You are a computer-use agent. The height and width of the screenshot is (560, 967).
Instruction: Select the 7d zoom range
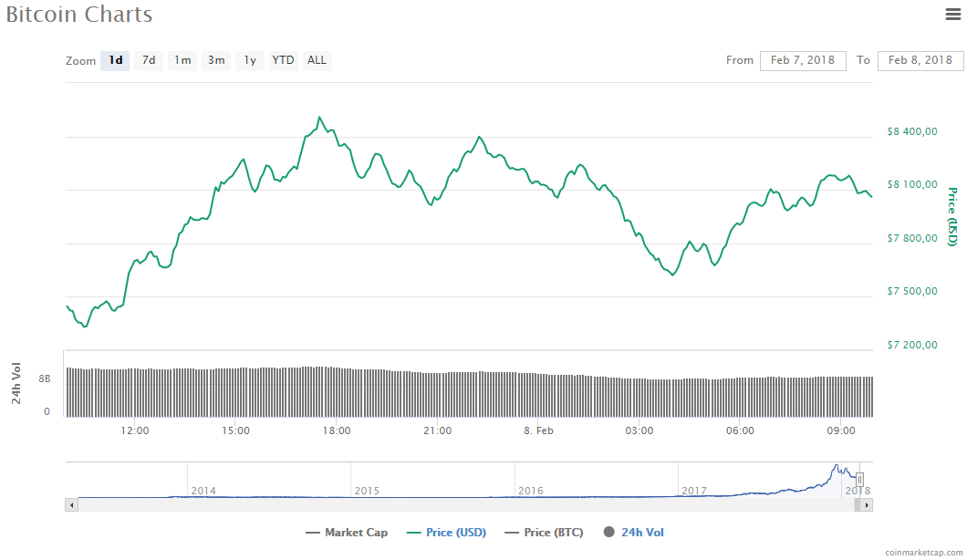click(x=149, y=60)
